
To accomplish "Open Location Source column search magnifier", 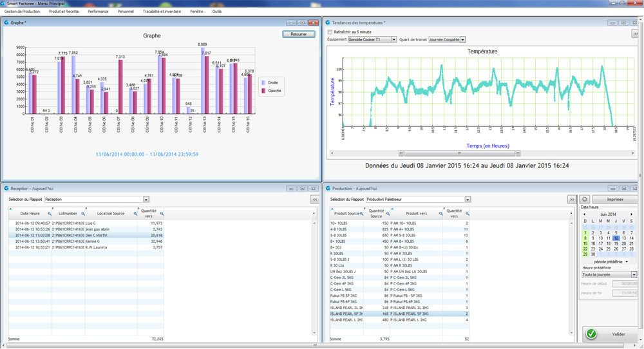I will click(x=135, y=214).
